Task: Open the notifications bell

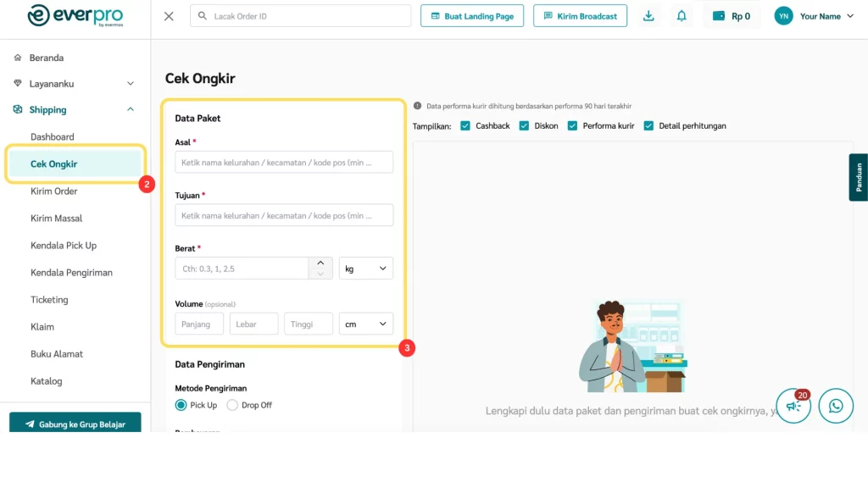Action: (682, 16)
